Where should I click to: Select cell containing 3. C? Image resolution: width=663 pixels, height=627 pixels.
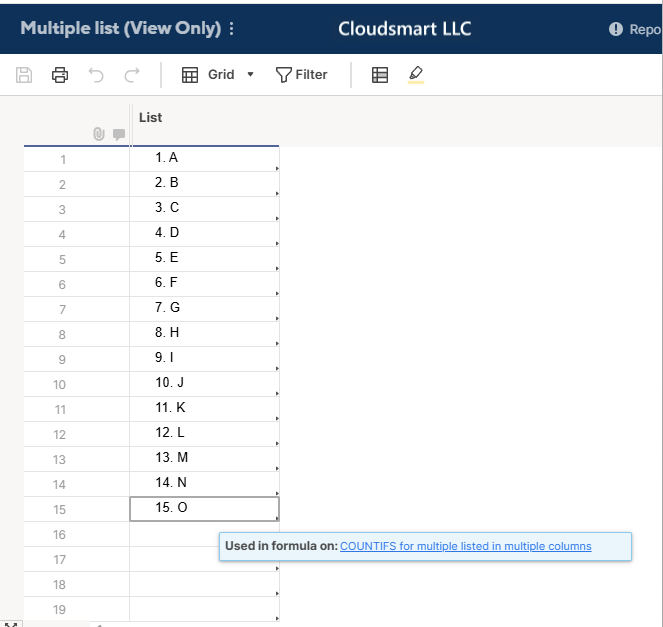pyautogui.click(x=204, y=209)
